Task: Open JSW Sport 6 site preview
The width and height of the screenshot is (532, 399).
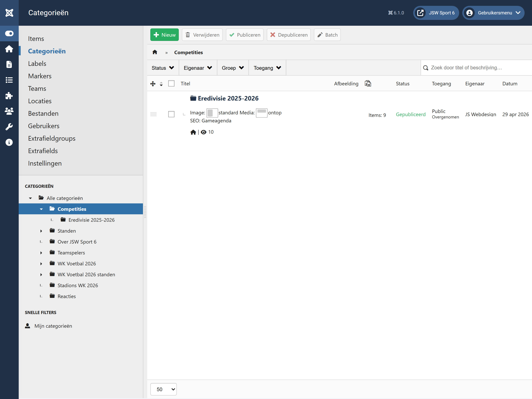Action: 436,13
